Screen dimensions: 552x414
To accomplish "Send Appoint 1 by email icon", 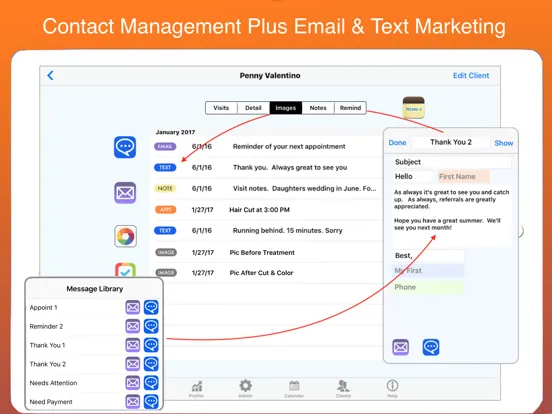I will (133, 307).
